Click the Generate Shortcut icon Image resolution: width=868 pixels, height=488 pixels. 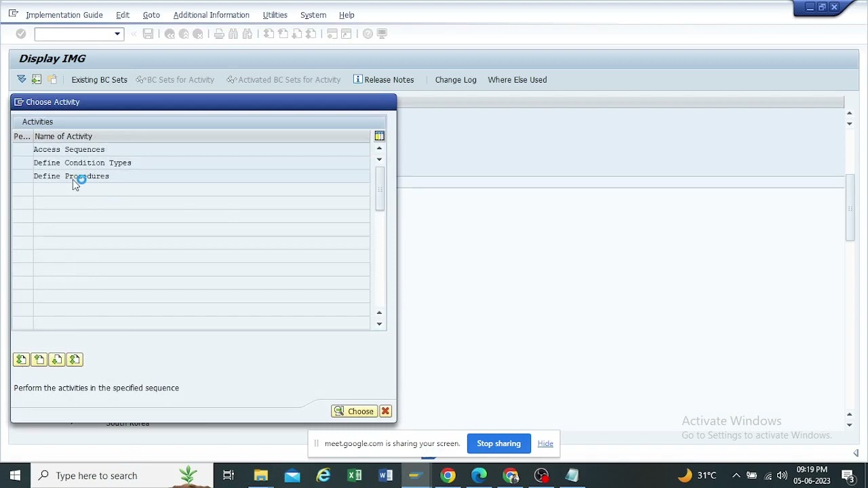[347, 34]
